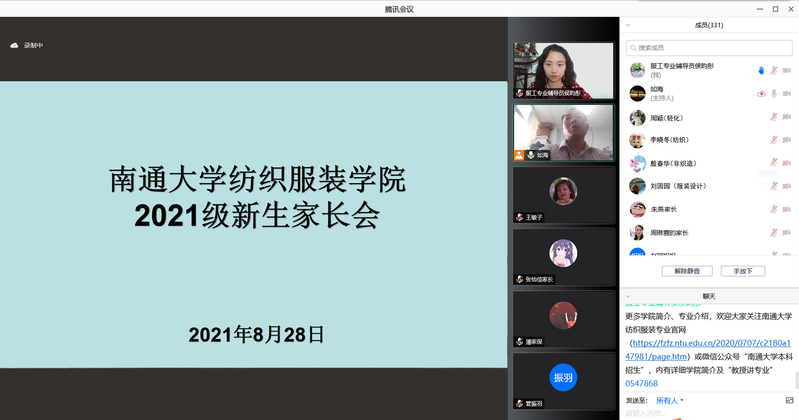Collapse the 聊天 chat panel

tap(627, 296)
